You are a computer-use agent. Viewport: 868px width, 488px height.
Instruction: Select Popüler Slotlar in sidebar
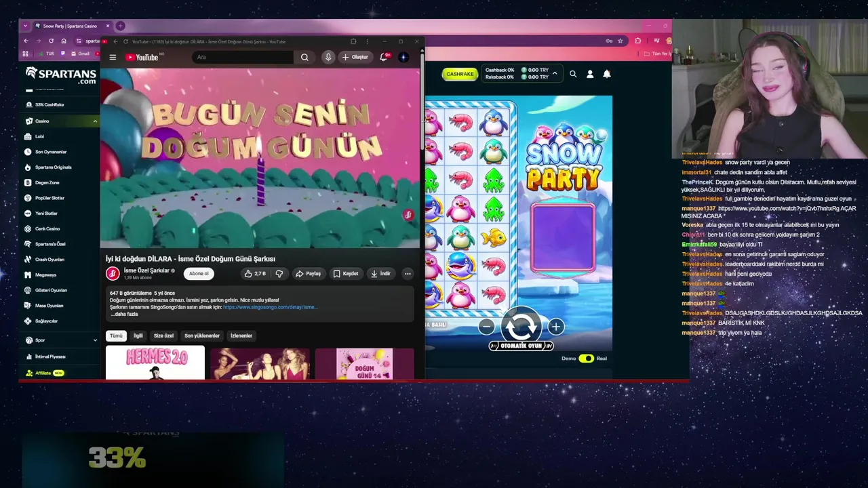pos(50,198)
